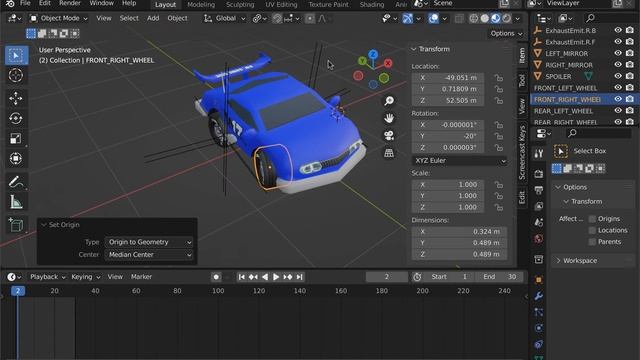Switch to the Modeling workspace tab
The image size is (640, 360).
click(201, 4)
